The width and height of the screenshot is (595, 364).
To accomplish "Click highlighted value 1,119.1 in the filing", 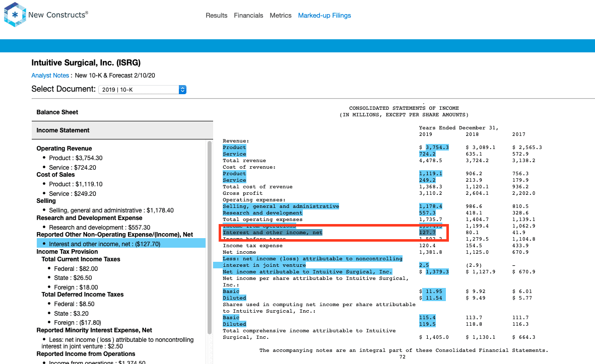I will [431, 174].
